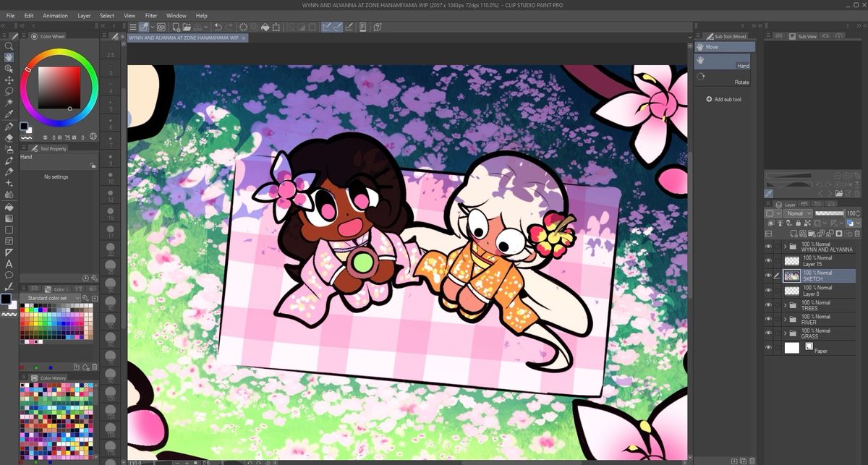Select the Text tool

click(9, 264)
